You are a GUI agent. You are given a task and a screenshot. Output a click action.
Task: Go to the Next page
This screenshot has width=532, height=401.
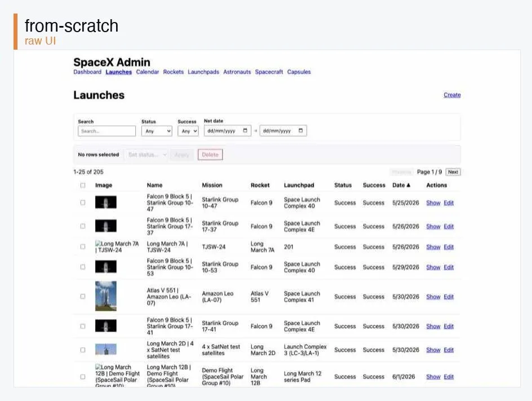pos(453,172)
